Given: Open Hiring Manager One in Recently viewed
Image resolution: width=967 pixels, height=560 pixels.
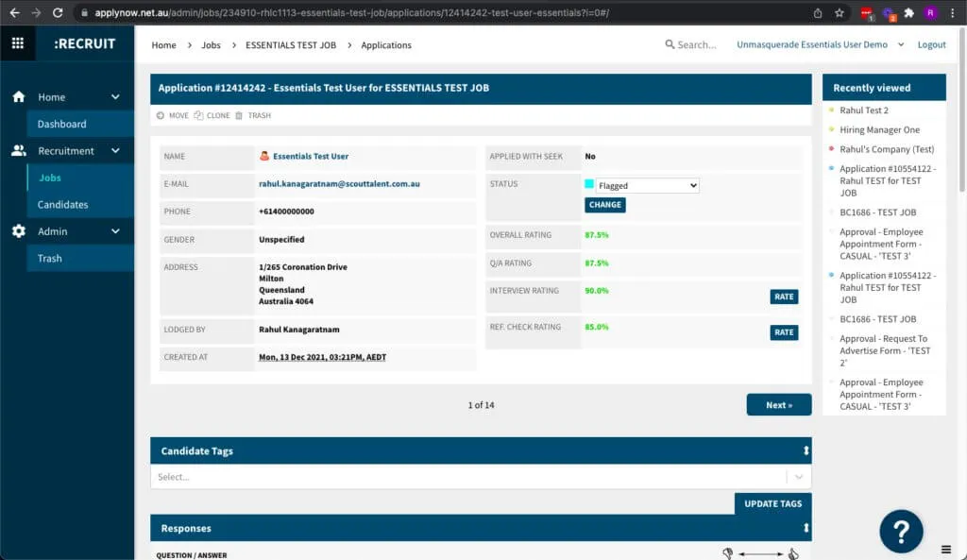Looking at the screenshot, I should [x=879, y=129].
